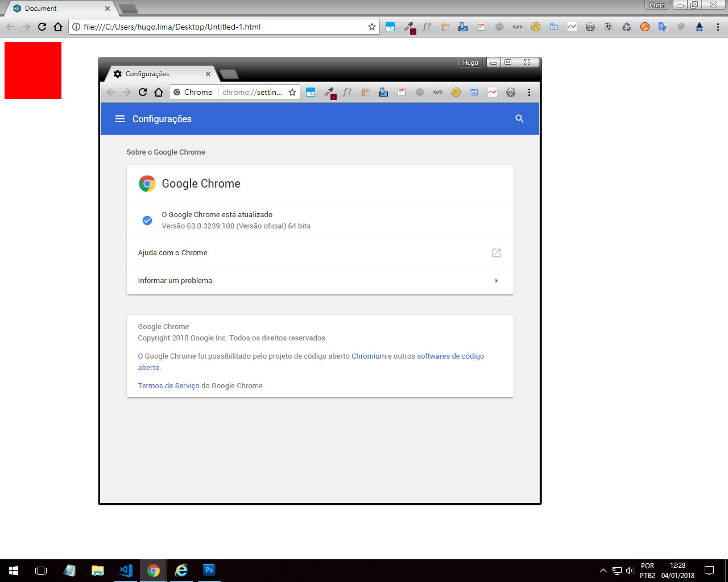
Task: Click 'Versão 63.0.3239.108 (Versão oficial) 64 bits' text
Action: tap(236, 226)
